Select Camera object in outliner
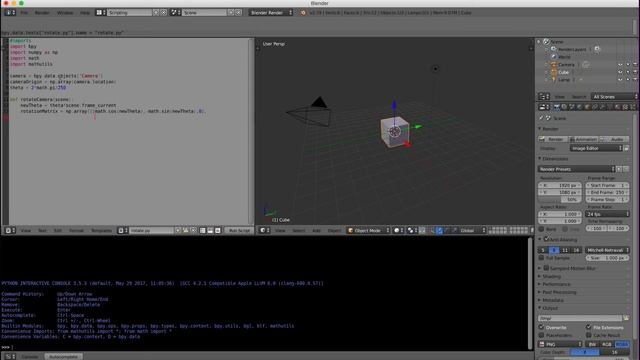This screenshot has height=360, width=640. coord(566,64)
